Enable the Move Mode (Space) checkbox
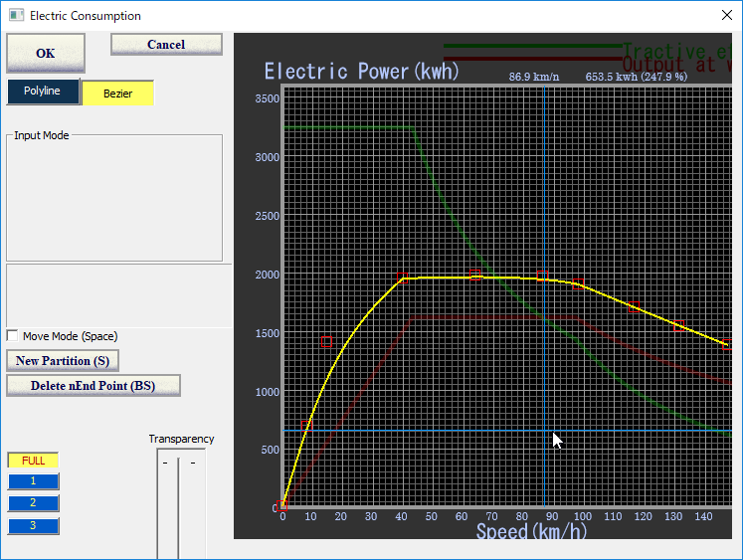Viewport: 743px width, 560px height. 12,336
